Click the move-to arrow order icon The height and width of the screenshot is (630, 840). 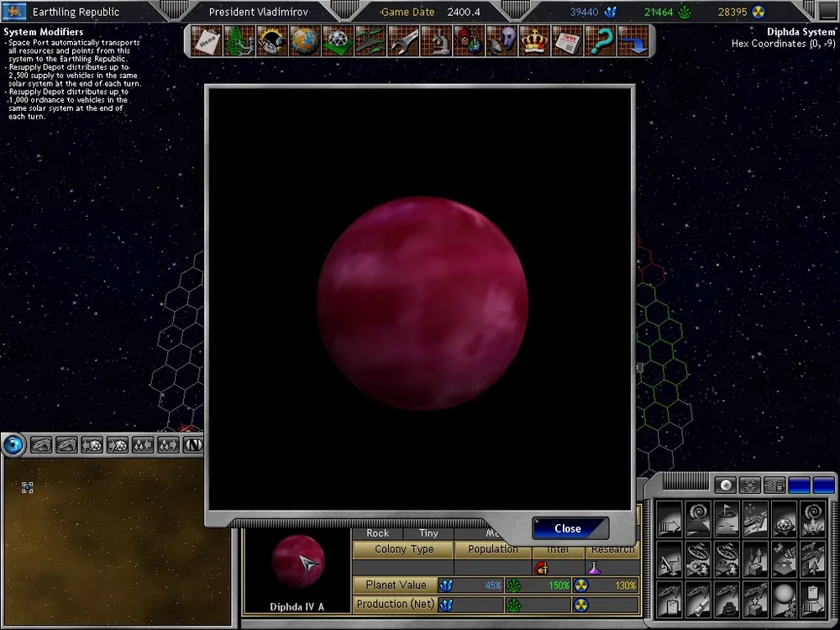[669, 520]
